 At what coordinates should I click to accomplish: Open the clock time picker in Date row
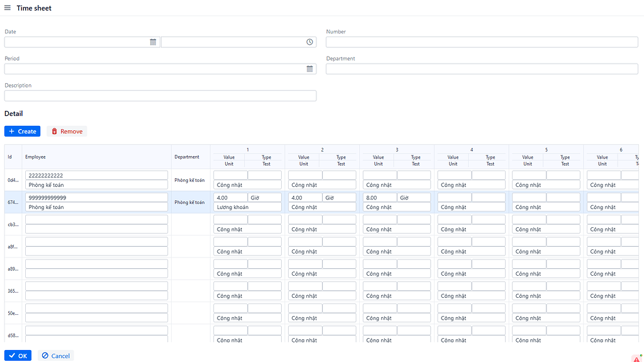click(x=309, y=42)
